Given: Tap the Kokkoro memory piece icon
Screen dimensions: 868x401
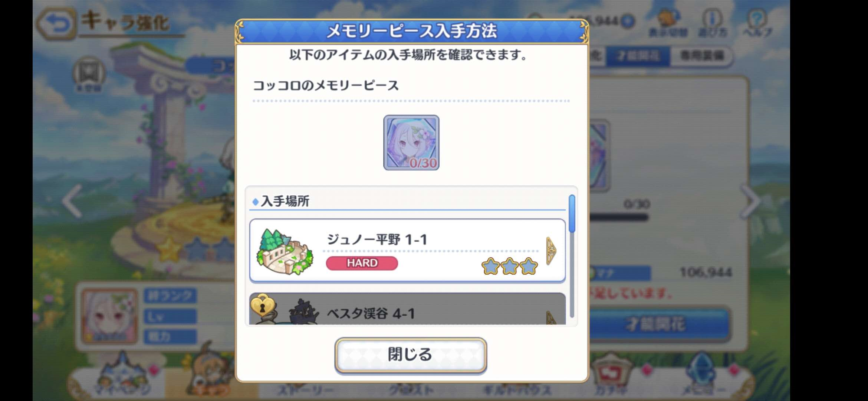Looking at the screenshot, I should [x=411, y=143].
